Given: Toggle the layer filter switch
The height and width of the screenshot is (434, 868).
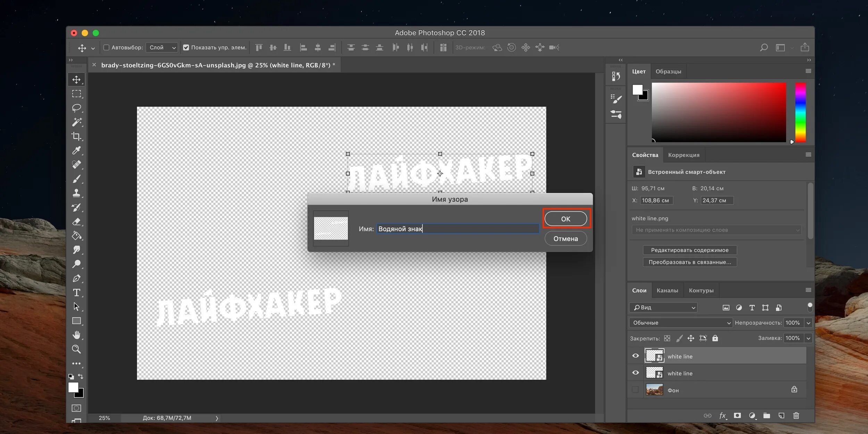Looking at the screenshot, I should [x=810, y=307].
